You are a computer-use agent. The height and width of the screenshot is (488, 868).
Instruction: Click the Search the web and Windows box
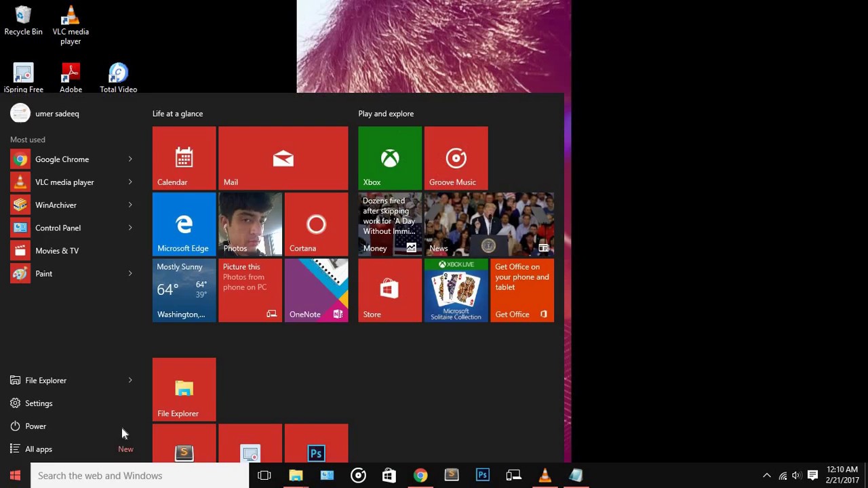point(140,476)
